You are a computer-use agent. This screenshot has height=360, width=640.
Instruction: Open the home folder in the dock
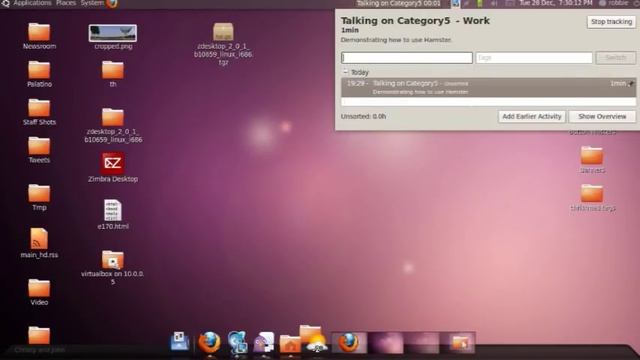(x=290, y=344)
